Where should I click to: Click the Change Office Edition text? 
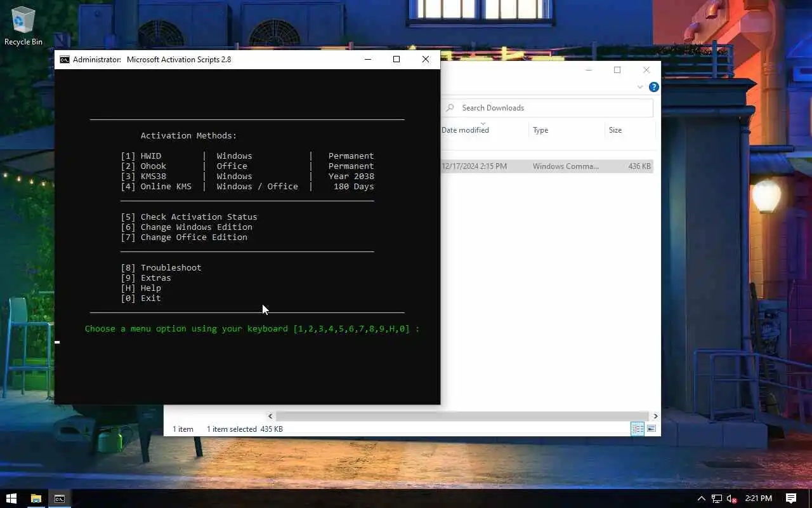193,237
